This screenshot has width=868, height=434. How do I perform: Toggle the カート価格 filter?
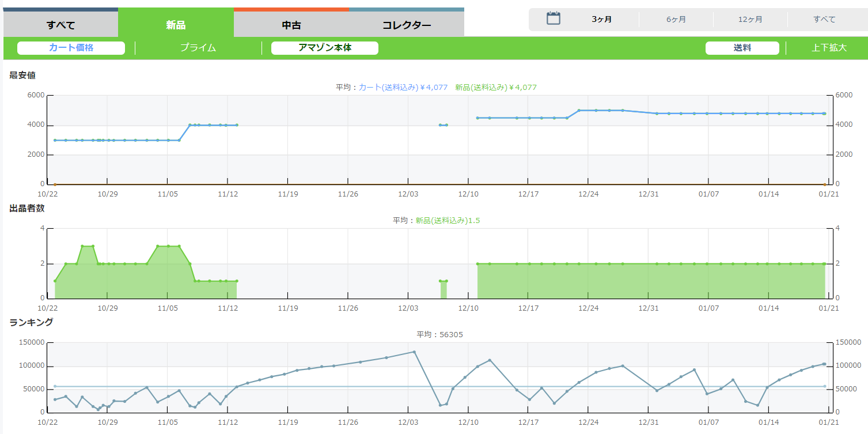[71, 48]
